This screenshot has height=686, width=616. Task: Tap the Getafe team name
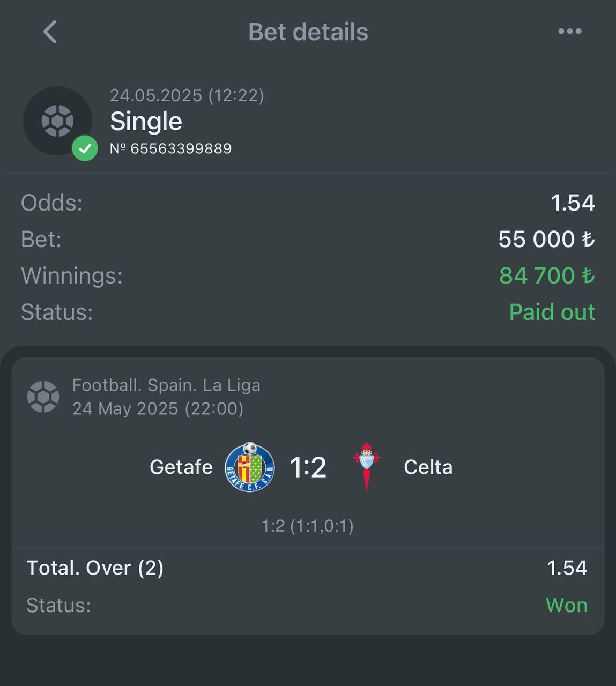181,467
